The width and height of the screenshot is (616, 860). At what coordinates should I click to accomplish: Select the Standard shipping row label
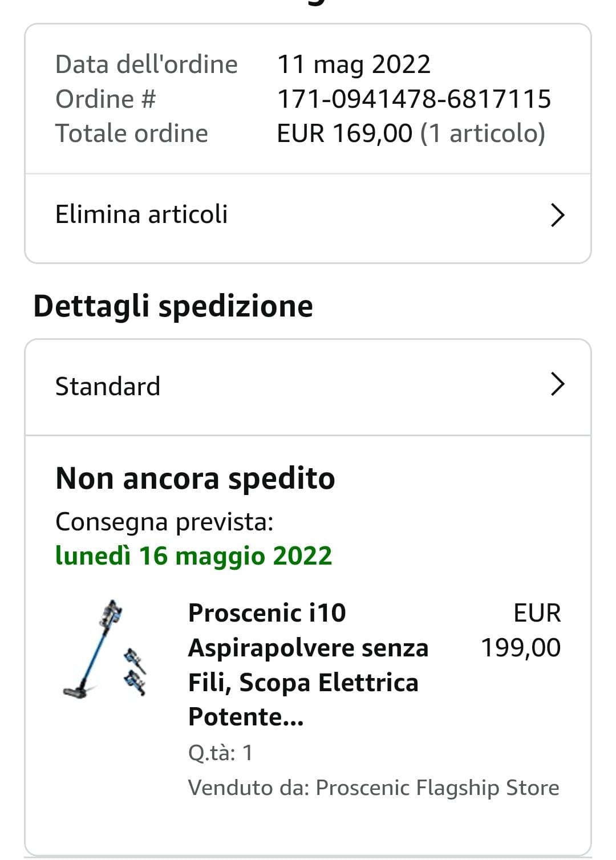(108, 387)
